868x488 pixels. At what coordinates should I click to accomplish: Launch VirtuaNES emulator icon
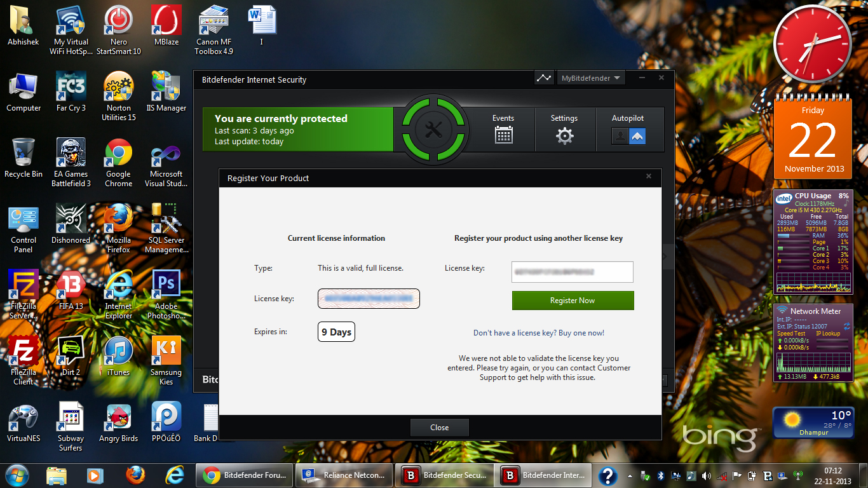pyautogui.click(x=24, y=422)
